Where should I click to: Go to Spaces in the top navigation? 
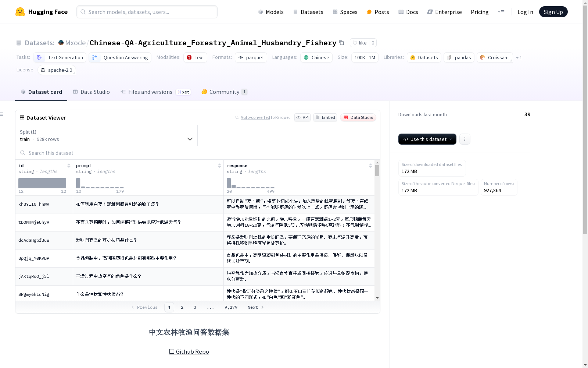pyautogui.click(x=345, y=12)
